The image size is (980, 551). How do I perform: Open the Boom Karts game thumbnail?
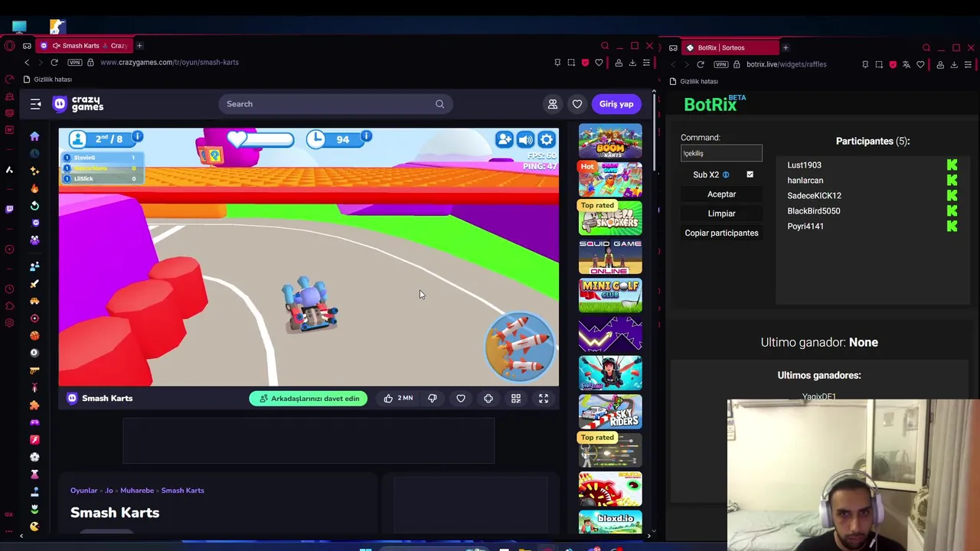click(x=610, y=140)
